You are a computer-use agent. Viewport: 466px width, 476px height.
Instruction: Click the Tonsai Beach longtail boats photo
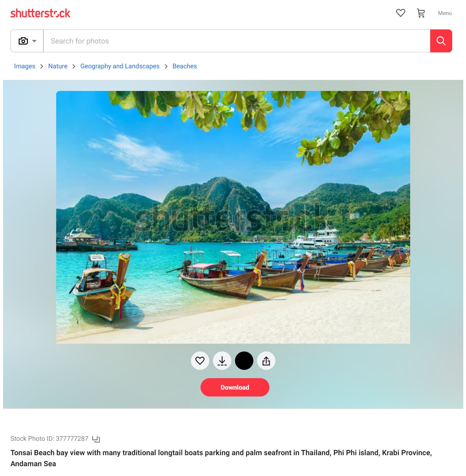click(x=233, y=217)
